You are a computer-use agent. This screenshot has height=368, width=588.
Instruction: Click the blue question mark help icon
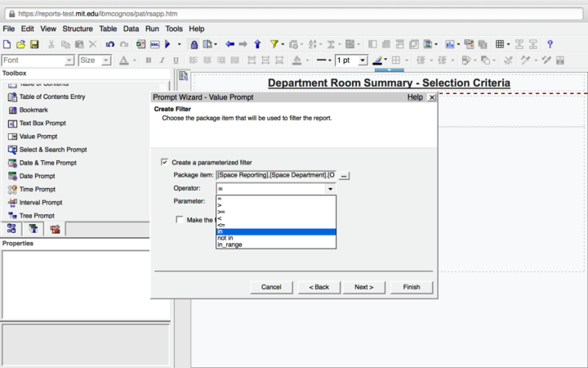pos(550,44)
